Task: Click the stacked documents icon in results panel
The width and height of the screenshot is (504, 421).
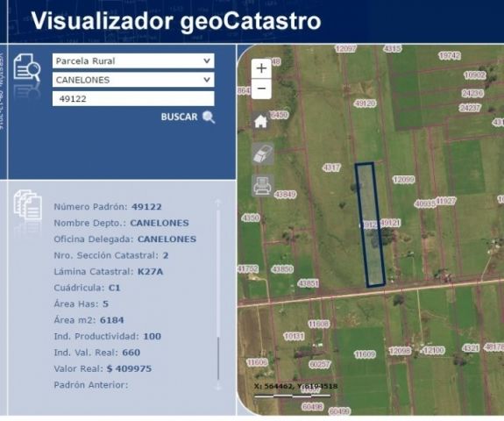Action: pyautogui.click(x=28, y=205)
